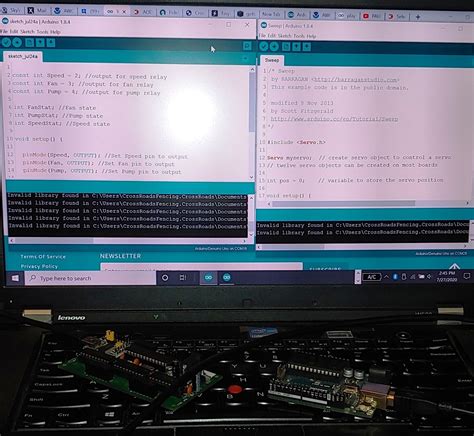Screen dimensions: 474x436
Task: Switch to the New Tab browser tab
Action: click(x=271, y=14)
